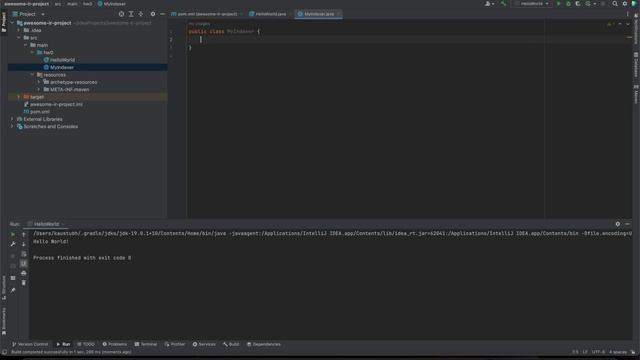Toggle Database tool window stripe
The width and height of the screenshot is (640, 360).
[636, 64]
